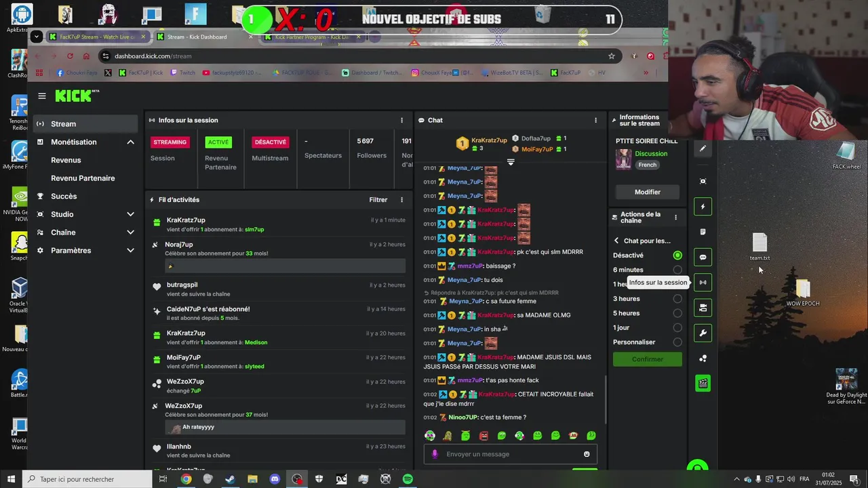Open the Chat panel three-dot menu
Viewport: 868px width, 488px height.
pyautogui.click(x=596, y=120)
